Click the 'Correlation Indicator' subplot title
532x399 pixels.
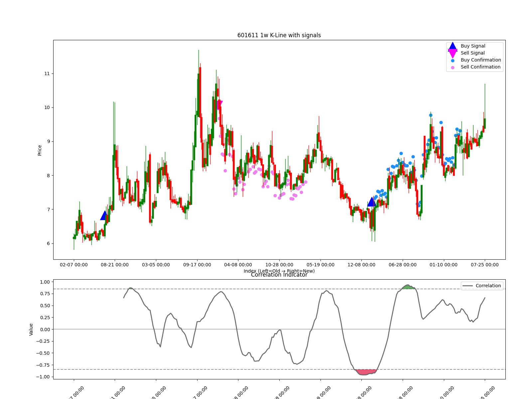pyautogui.click(x=279, y=275)
